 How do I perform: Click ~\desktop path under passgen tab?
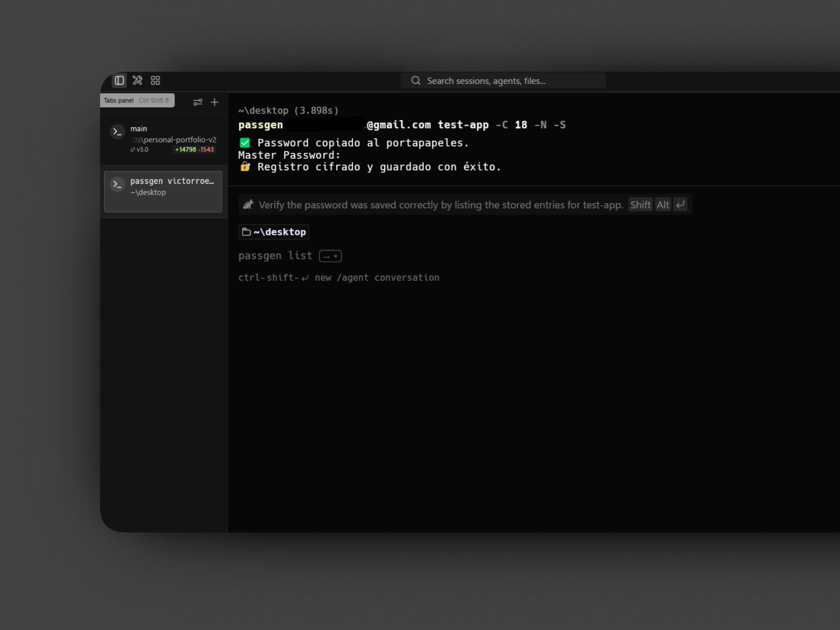pyautogui.click(x=148, y=192)
